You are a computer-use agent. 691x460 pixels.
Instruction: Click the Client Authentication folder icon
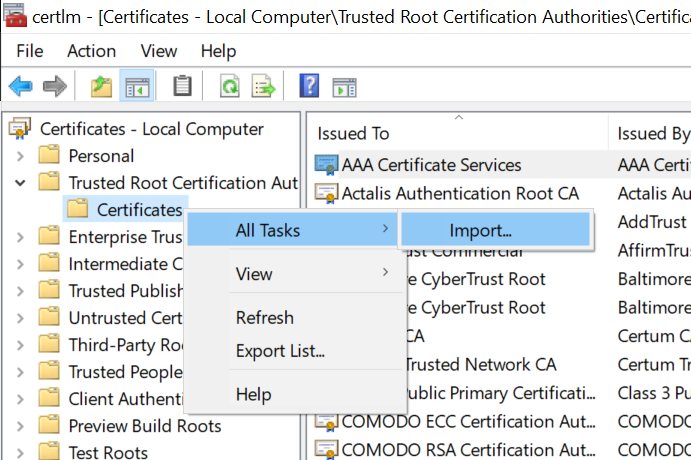tap(49, 398)
